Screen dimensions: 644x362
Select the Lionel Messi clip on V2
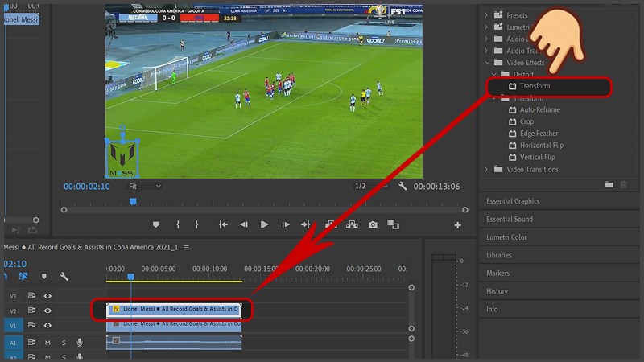click(x=174, y=309)
